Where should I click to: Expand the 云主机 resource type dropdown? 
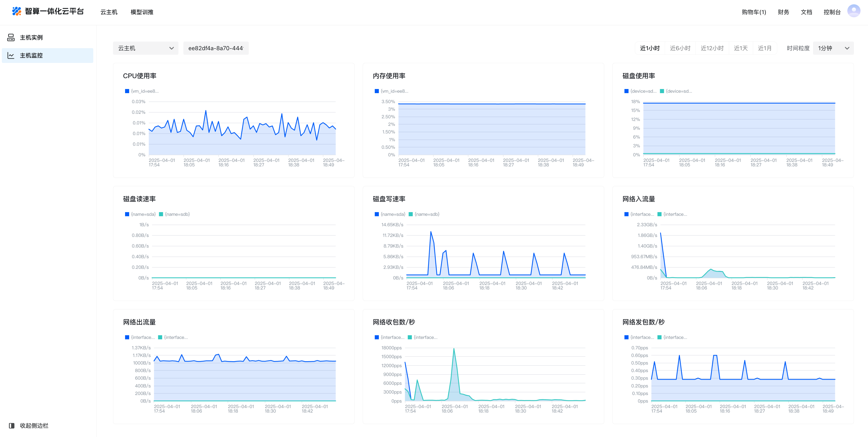coord(145,48)
